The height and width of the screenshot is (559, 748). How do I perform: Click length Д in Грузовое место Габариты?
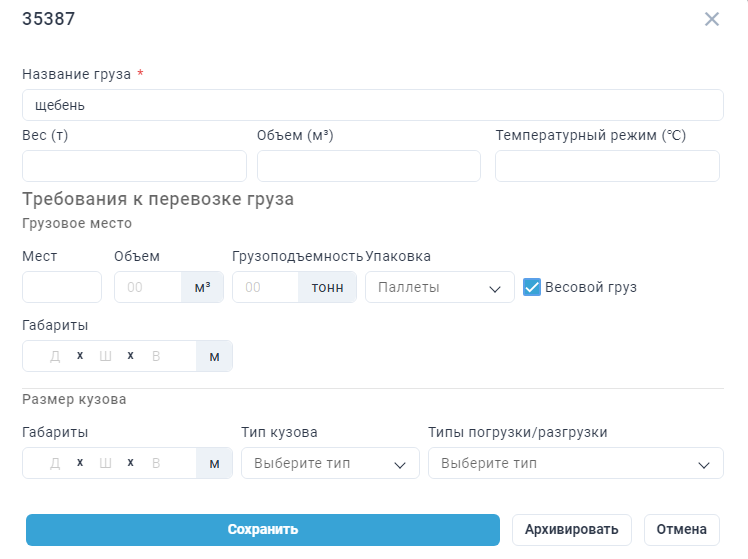(55, 356)
